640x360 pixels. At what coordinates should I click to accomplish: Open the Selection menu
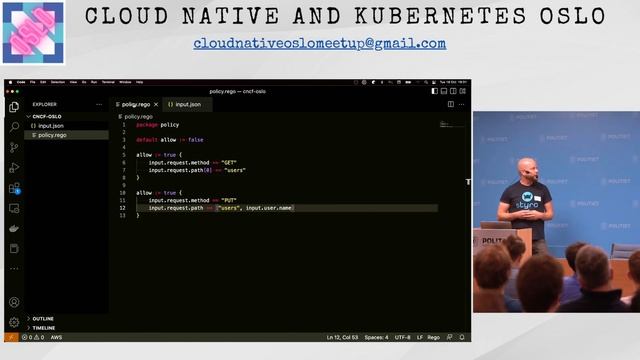(58, 82)
